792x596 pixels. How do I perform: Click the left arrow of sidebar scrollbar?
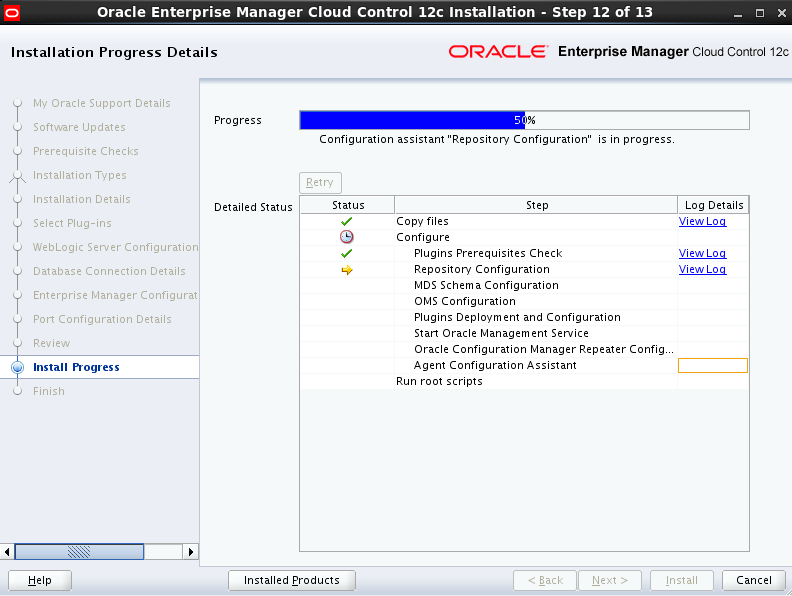(7, 552)
